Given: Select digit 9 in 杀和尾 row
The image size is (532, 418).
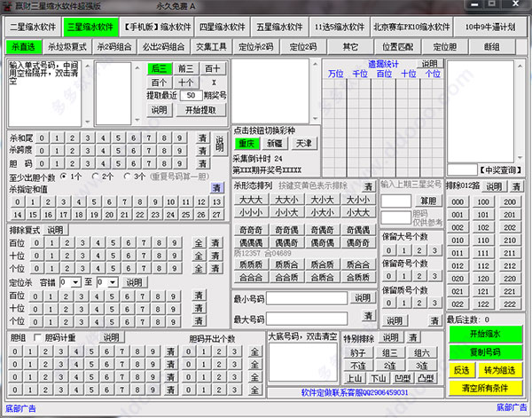Looking at the screenshot, I should (x=179, y=138).
